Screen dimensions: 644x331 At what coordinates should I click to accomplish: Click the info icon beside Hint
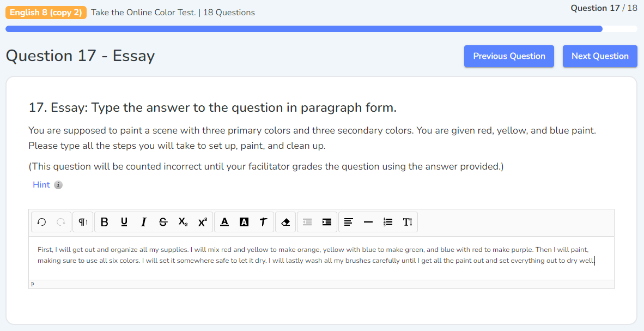point(58,185)
